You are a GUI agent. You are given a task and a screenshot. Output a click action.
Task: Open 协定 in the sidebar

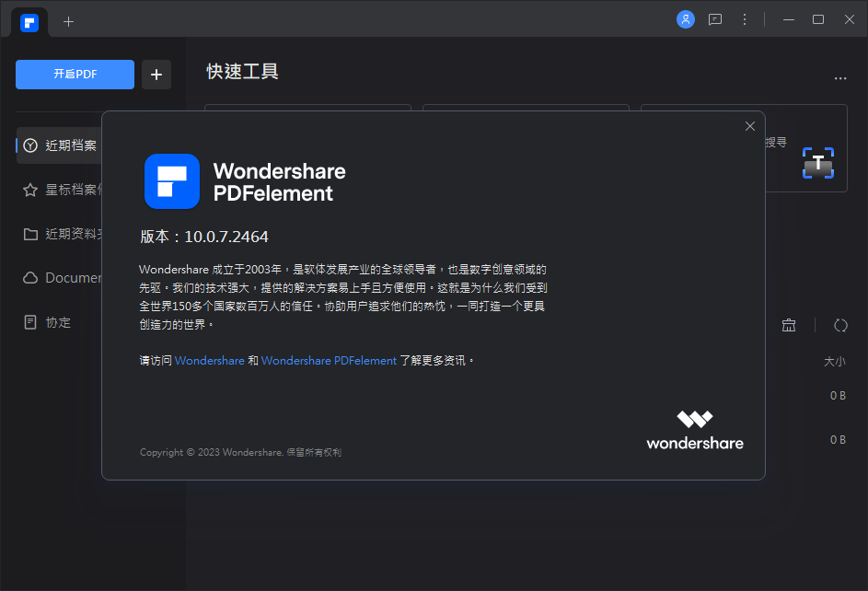point(58,322)
